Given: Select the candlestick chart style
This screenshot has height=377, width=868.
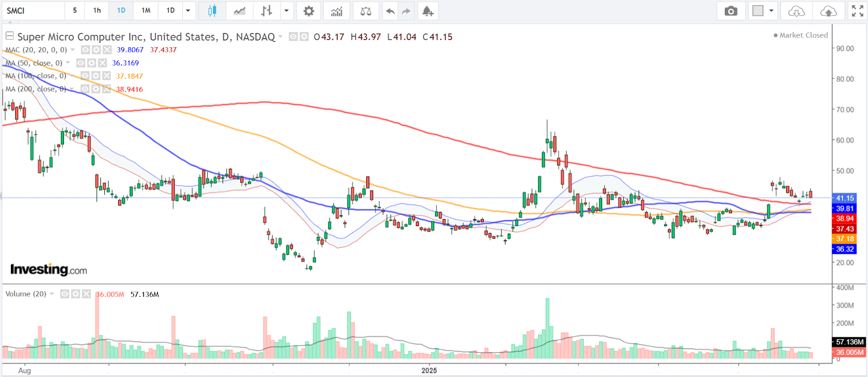Looking at the screenshot, I should pos(212,11).
